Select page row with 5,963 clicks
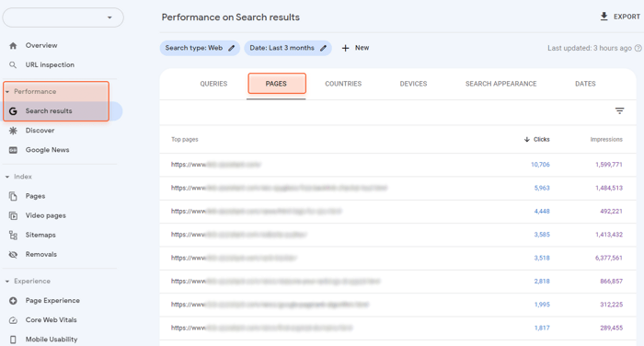The image size is (644, 346). click(397, 189)
